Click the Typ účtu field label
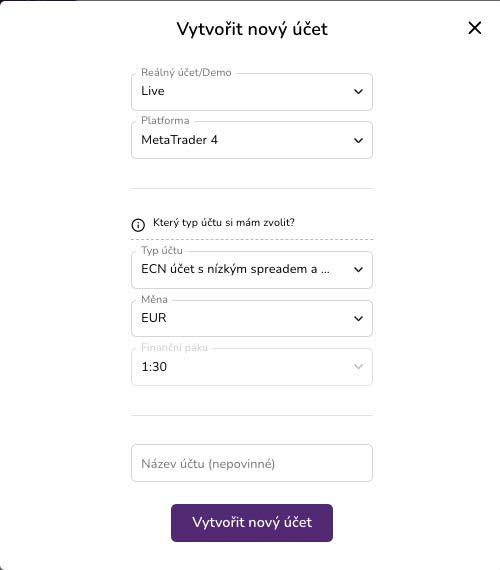The width and height of the screenshot is (500, 570). 162,250
